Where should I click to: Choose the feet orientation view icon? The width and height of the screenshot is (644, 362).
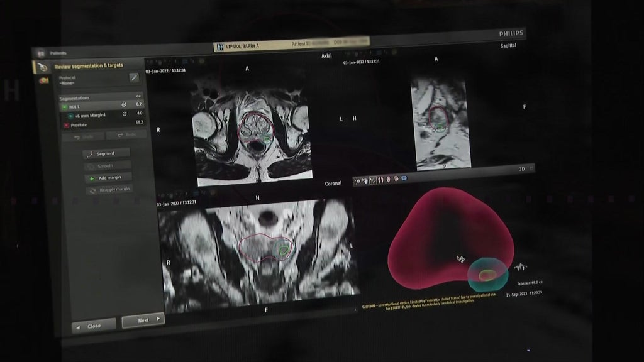click(380, 180)
